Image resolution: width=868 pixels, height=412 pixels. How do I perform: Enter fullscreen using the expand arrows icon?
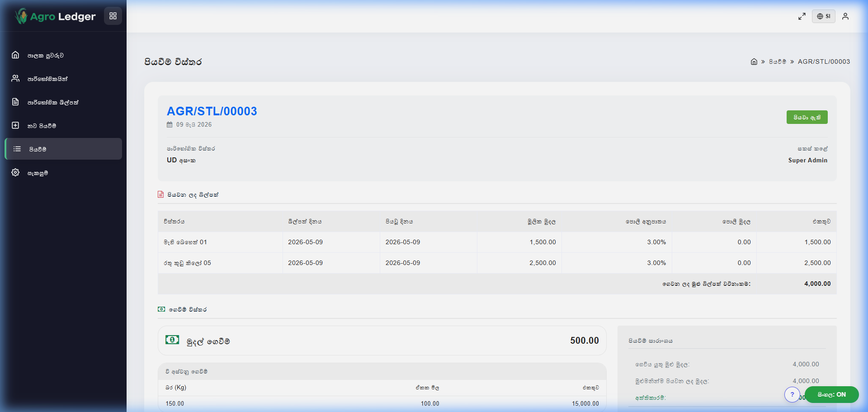pyautogui.click(x=802, y=16)
